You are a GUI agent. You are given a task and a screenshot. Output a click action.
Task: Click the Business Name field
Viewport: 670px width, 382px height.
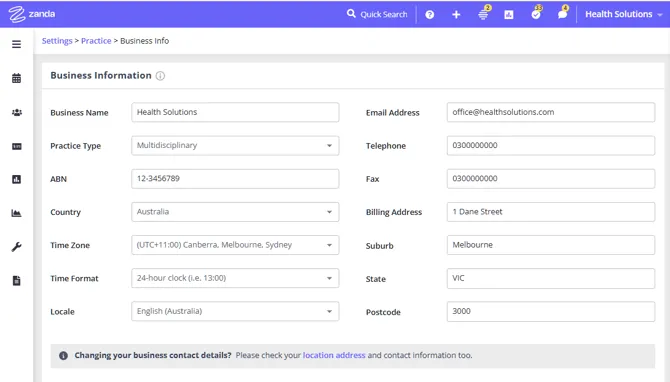click(235, 112)
